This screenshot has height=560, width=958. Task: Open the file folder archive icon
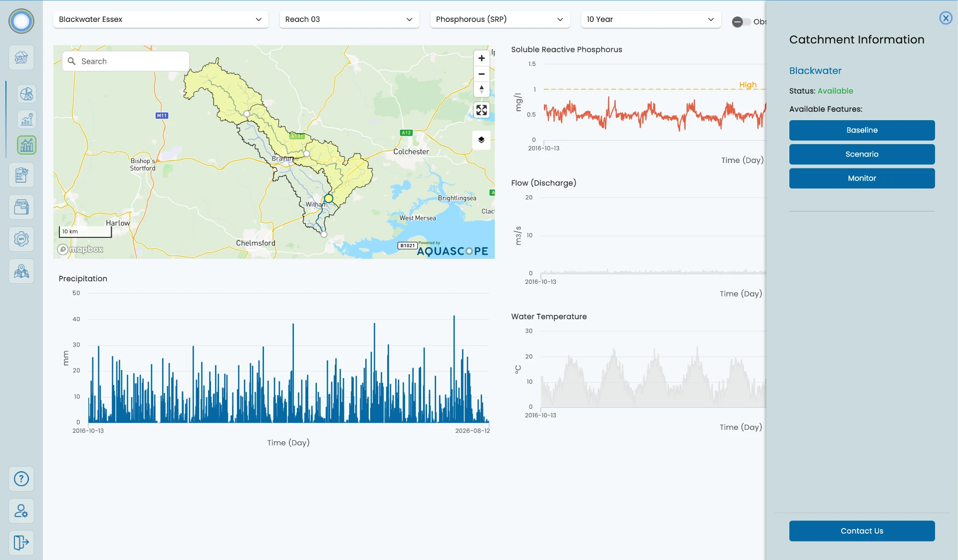click(21, 207)
